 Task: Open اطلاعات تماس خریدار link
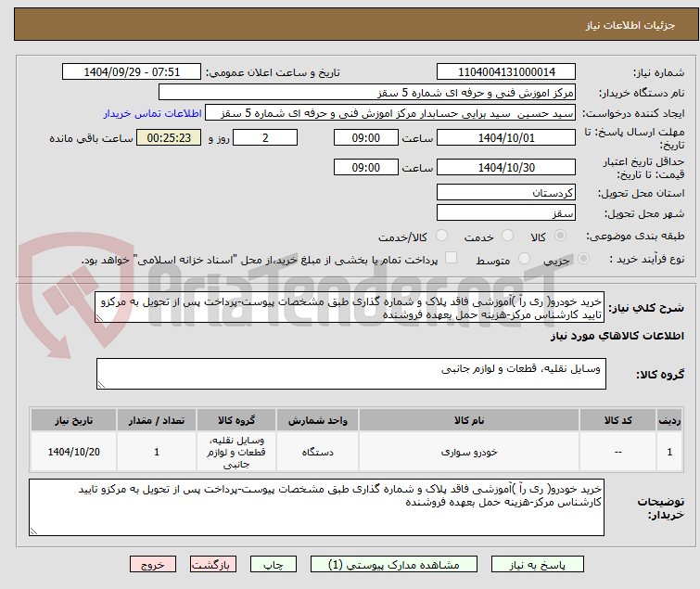(153, 113)
